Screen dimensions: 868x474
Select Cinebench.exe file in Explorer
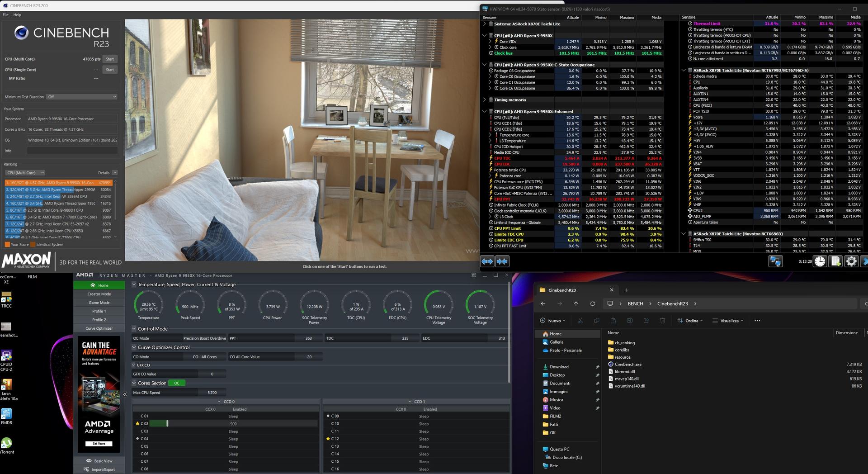coord(628,364)
